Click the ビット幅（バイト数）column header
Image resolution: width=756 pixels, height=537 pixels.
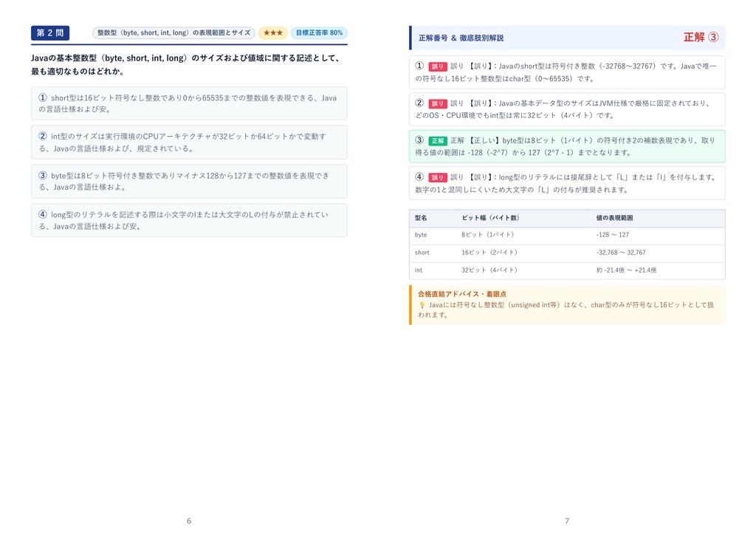point(490,218)
